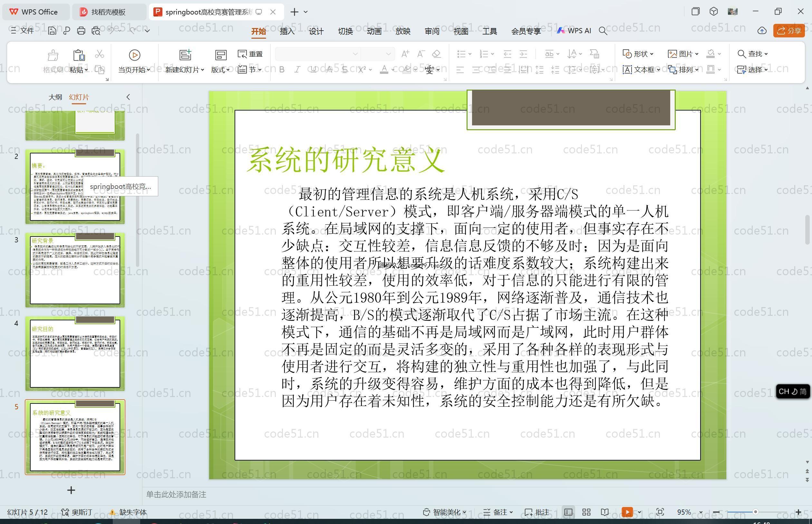Viewport: 812px width, 524px height.
Task: Start slideshow from current page icon
Action: 134,55
